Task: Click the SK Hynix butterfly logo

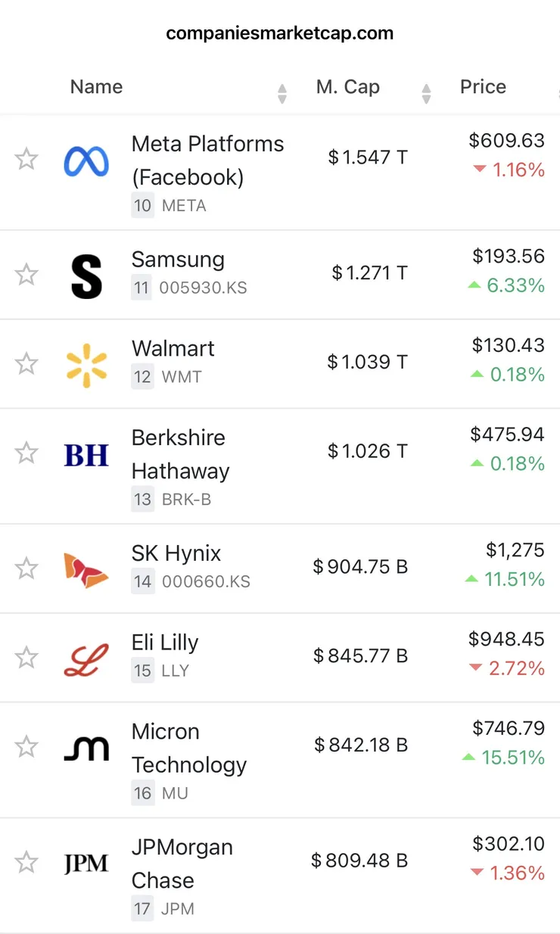Action: click(x=86, y=570)
